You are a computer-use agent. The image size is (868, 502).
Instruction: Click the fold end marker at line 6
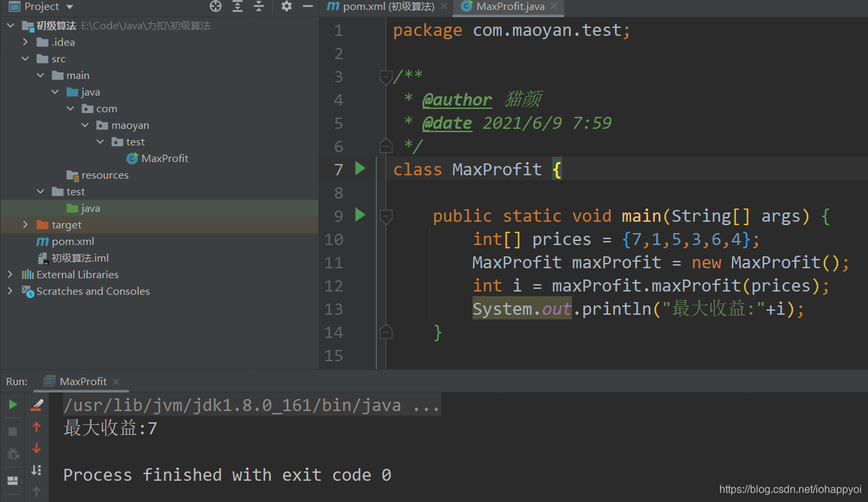pos(386,145)
